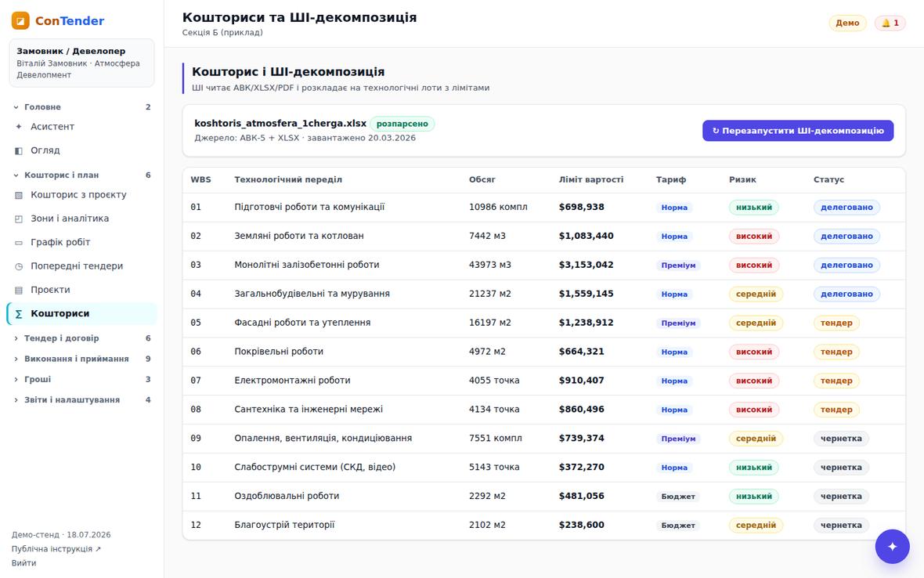Click the Ліміт вартості column header
This screenshot has width=924, height=578.
[x=591, y=179]
